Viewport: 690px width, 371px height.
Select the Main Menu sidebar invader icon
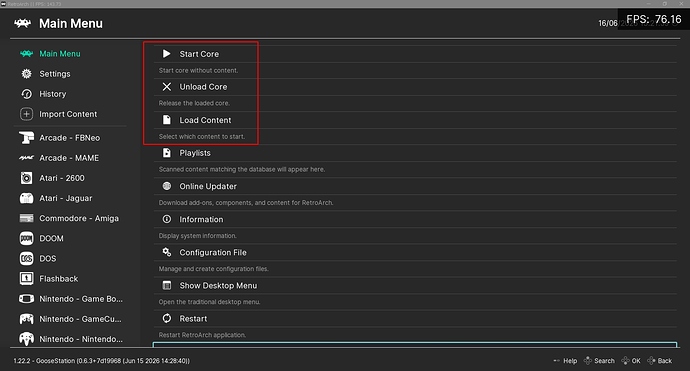click(26, 54)
